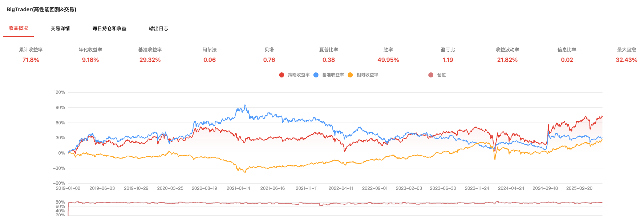Click the red 策略收益率 legend dot
Viewport: 644px width, 216px height.
[282, 75]
